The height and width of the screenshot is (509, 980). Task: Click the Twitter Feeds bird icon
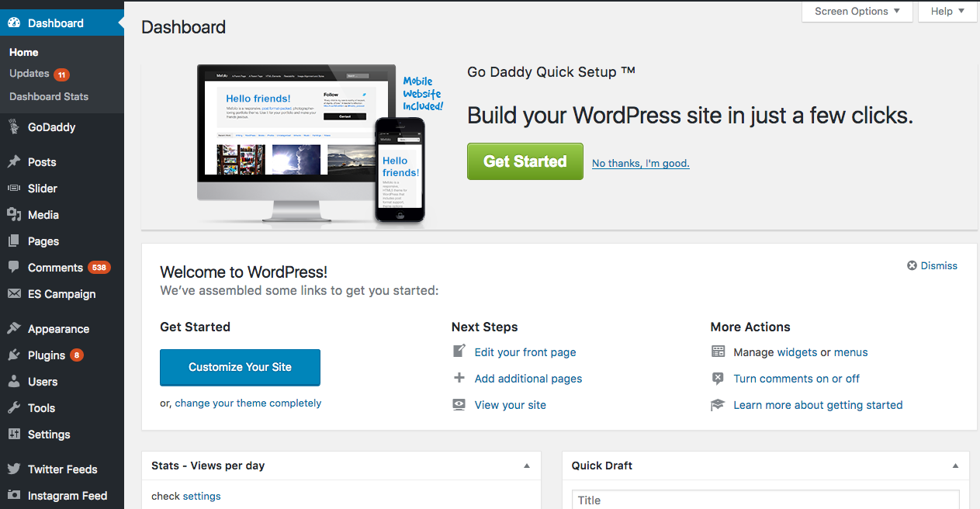pyautogui.click(x=14, y=469)
